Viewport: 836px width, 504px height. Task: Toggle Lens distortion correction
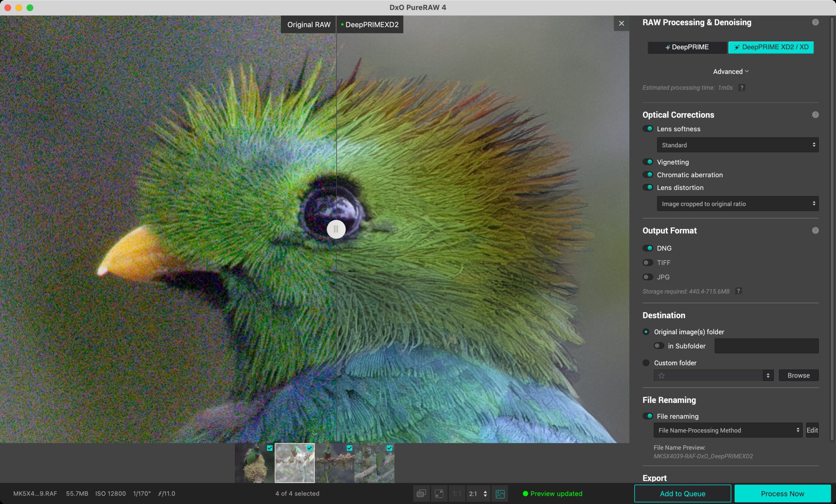(x=648, y=187)
